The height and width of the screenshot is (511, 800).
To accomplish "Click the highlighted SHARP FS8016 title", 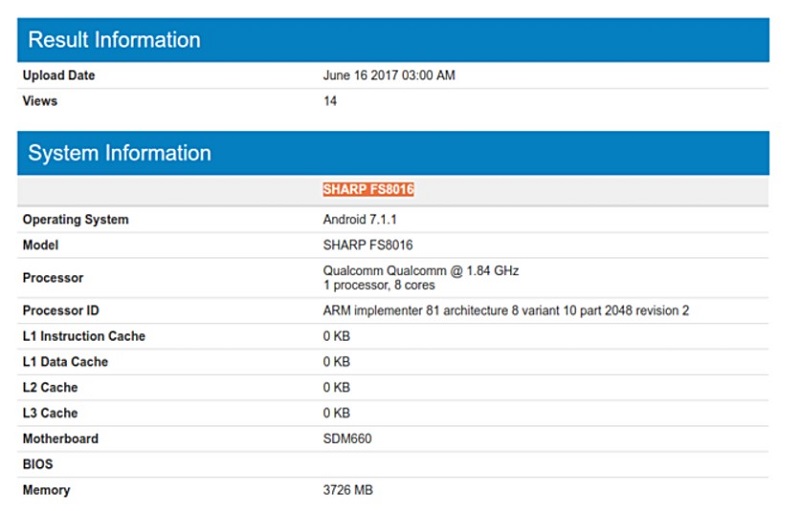I will [x=368, y=190].
